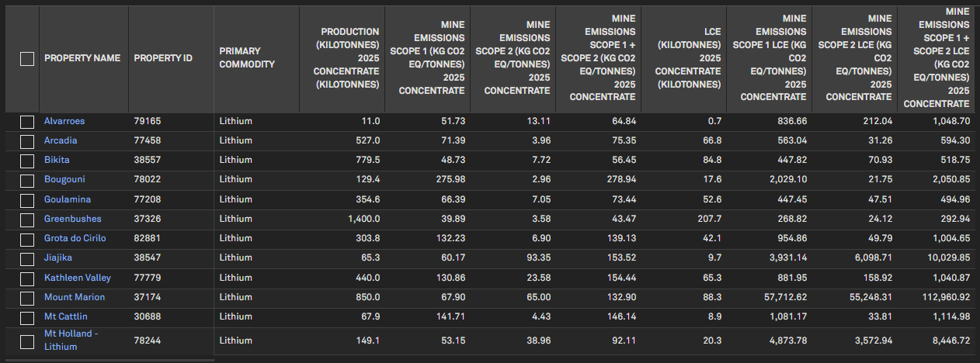980x363 pixels.
Task: Open the Arcadia property link
Action: [61, 140]
